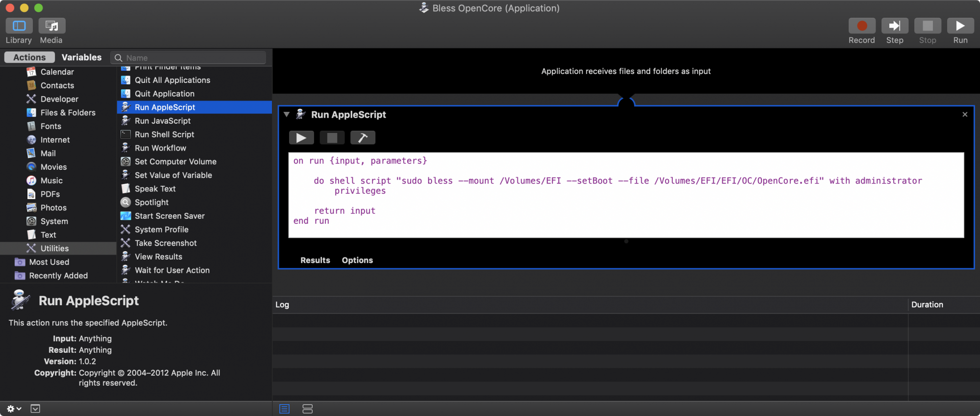Stop the AppleScript with the square button
Image resolution: width=980 pixels, height=416 pixels.
pos(332,138)
